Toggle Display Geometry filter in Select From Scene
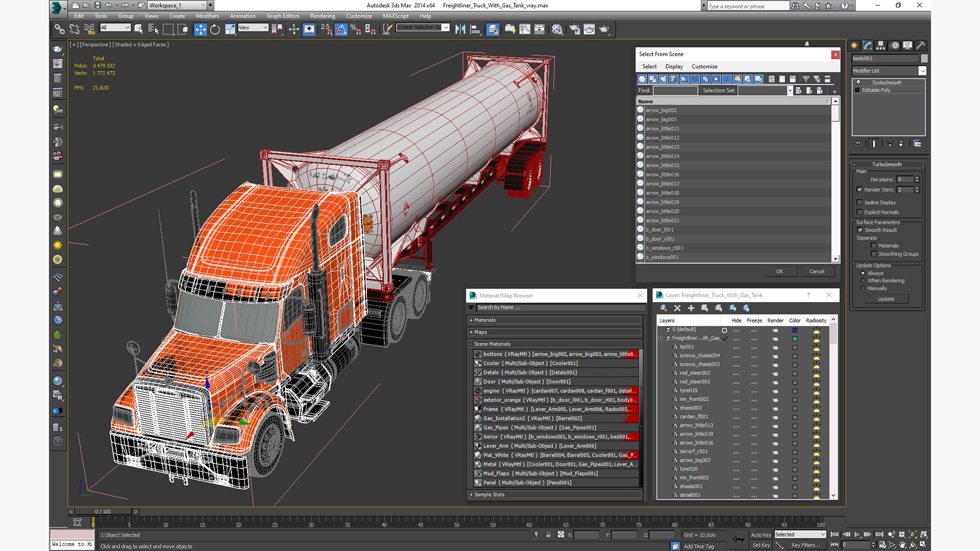 coord(642,79)
